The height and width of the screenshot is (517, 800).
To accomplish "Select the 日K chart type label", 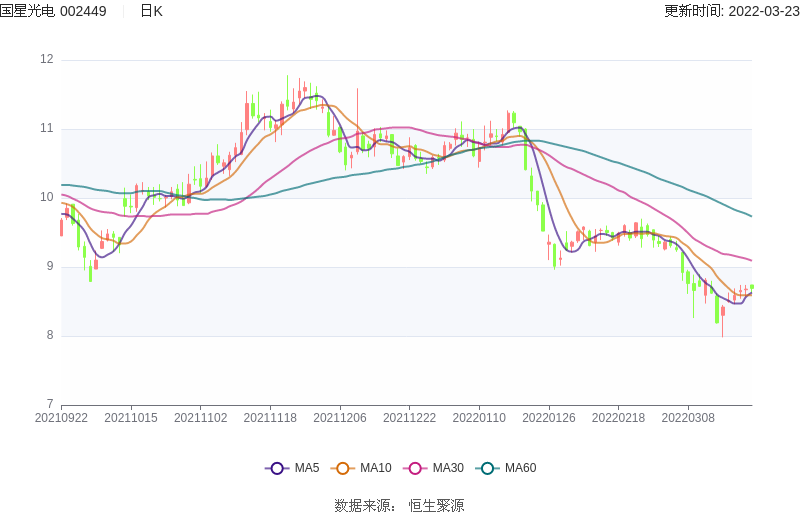I will click(151, 11).
